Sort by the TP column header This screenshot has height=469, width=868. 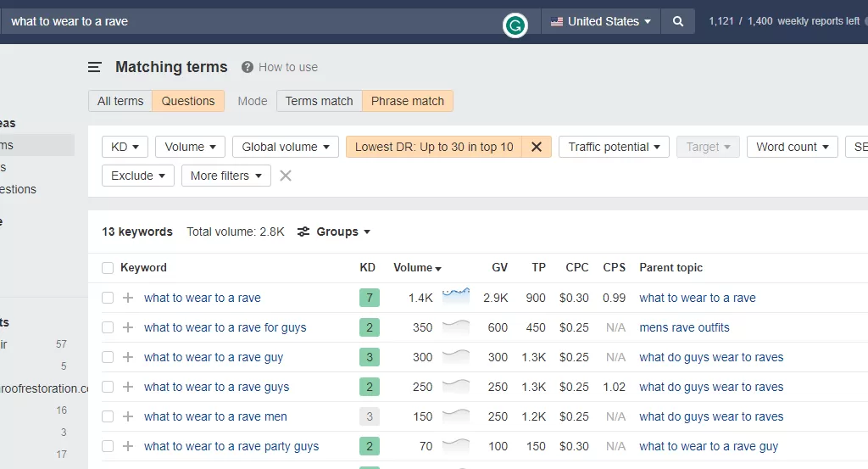(x=538, y=267)
